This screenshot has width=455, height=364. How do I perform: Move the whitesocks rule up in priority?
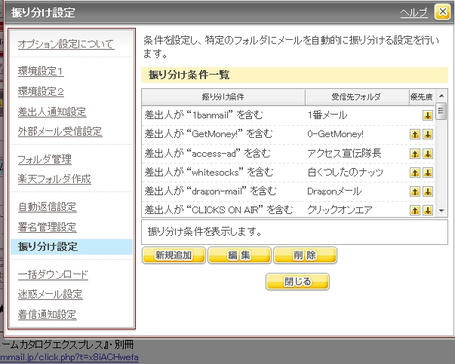point(415,172)
